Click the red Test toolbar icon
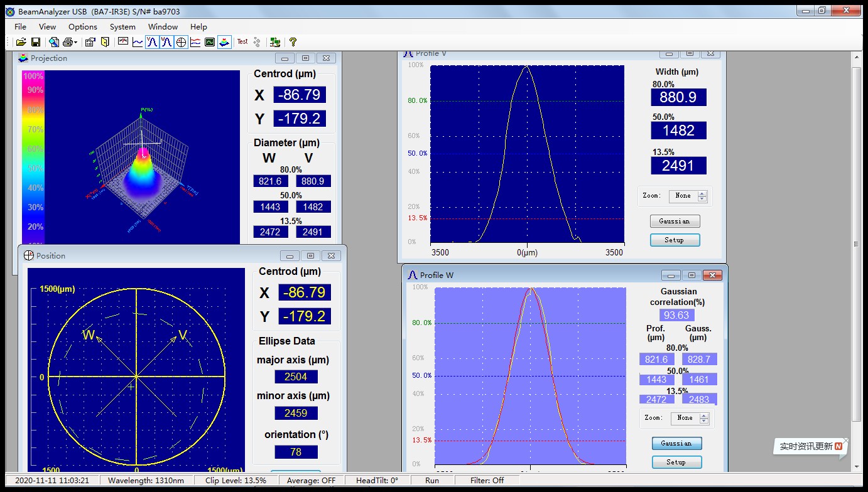The height and width of the screenshot is (492, 868). point(242,42)
